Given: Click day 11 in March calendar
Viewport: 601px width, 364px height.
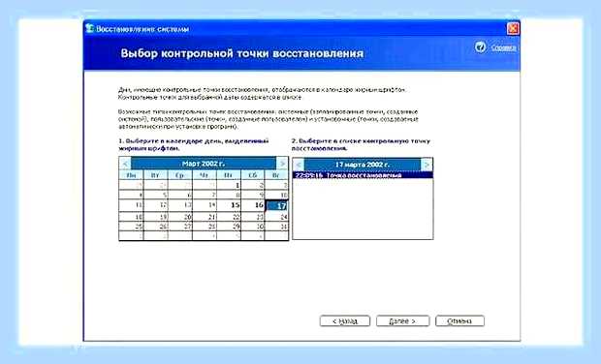Looking at the screenshot, I should pyautogui.click(x=132, y=205).
